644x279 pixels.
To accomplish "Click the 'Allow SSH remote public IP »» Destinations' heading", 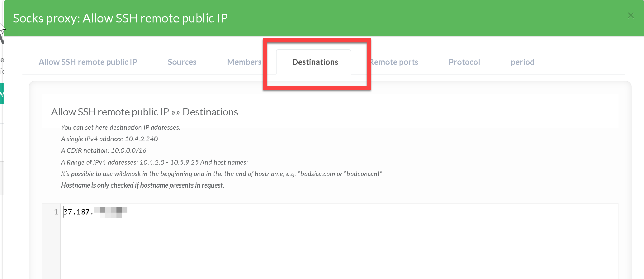I will [x=144, y=112].
